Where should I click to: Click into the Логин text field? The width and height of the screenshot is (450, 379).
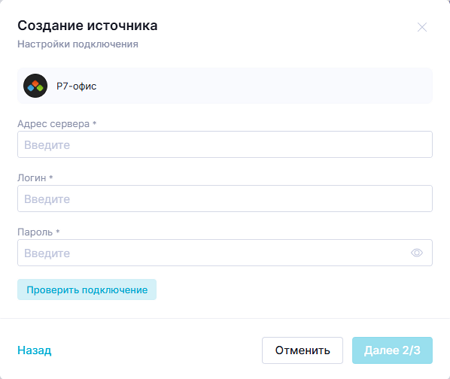(225, 198)
